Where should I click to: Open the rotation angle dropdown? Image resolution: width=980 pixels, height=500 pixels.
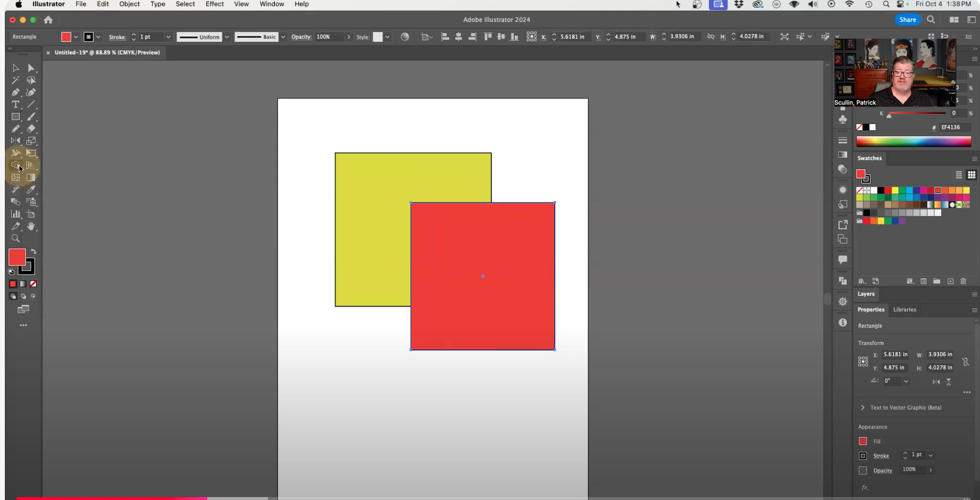coord(906,381)
